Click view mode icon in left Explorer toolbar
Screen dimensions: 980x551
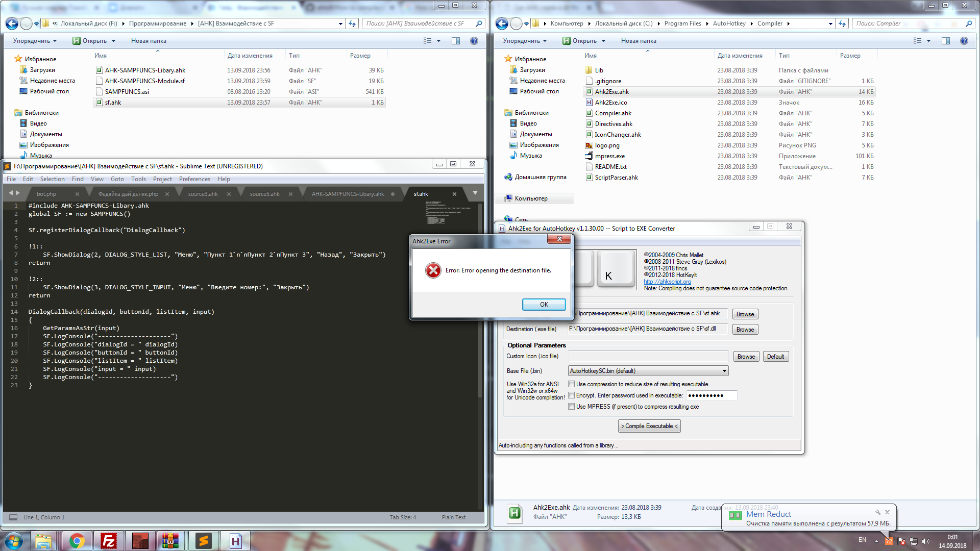coord(428,41)
